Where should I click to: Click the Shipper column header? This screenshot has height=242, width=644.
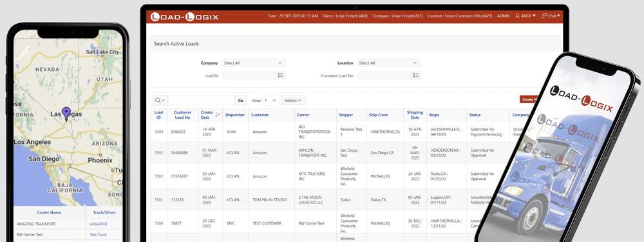[x=346, y=116]
